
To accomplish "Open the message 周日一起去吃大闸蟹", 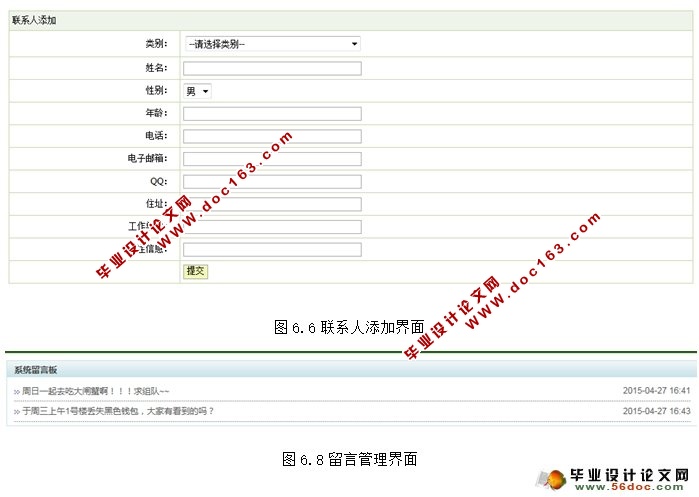I will click(95, 391).
